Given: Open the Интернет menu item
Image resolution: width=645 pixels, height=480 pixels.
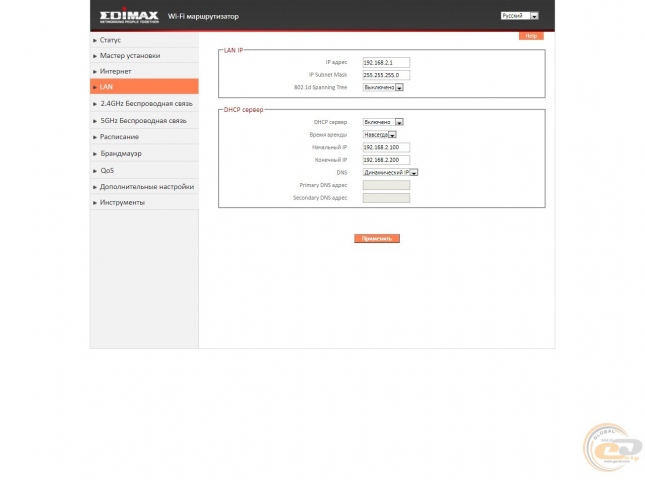Looking at the screenshot, I should 144,71.
